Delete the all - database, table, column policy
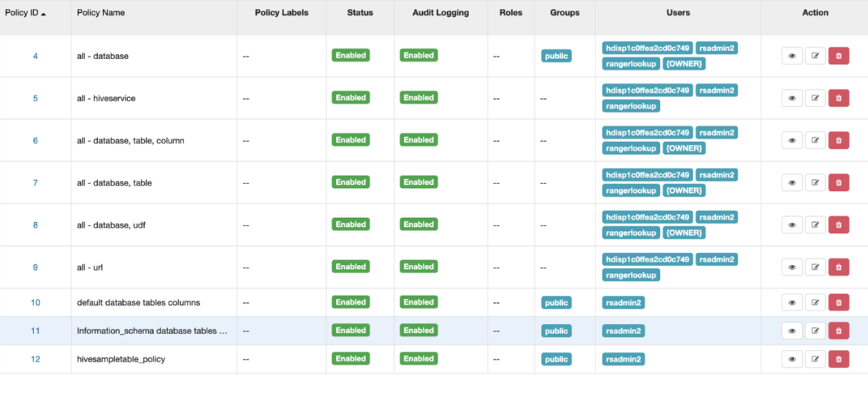Image resolution: width=868 pixels, height=398 pixels. tap(838, 141)
